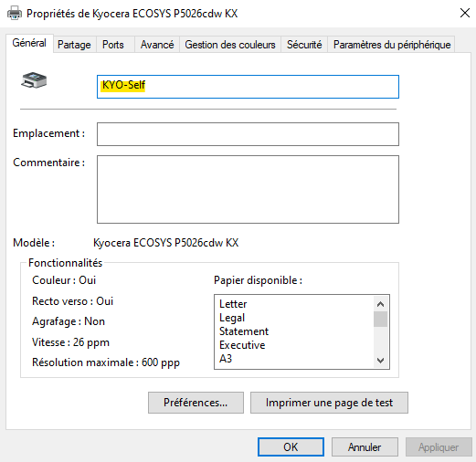Open the Partage tab
This screenshot has width=476, height=462.
tap(74, 45)
